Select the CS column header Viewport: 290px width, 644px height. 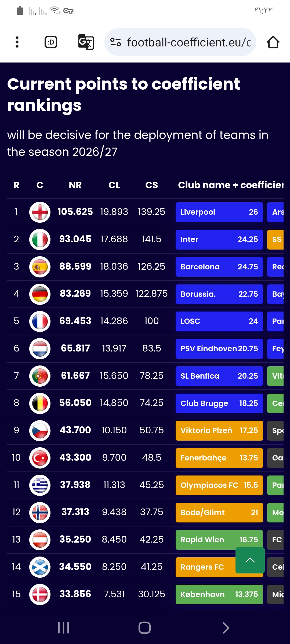tap(151, 185)
